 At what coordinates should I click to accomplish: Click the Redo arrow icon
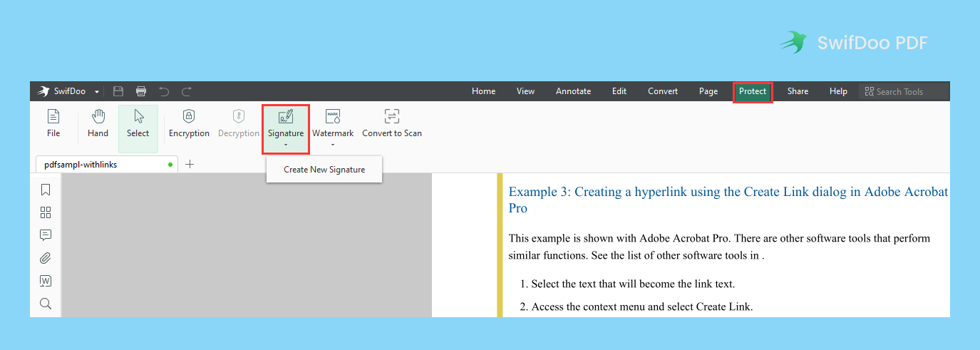[187, 91]
